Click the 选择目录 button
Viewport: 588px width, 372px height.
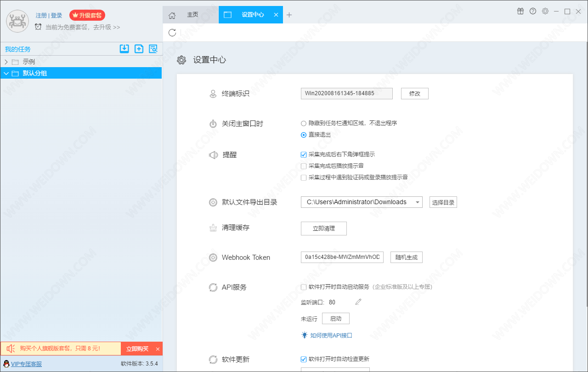pyautogui.click(x=443, y=202)
